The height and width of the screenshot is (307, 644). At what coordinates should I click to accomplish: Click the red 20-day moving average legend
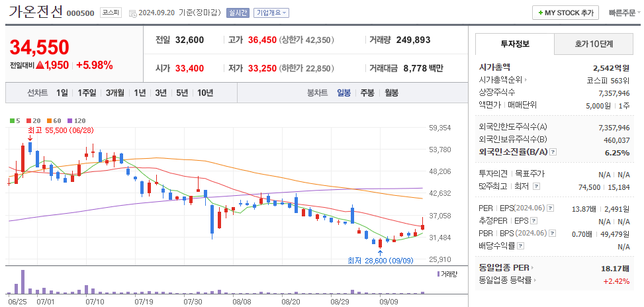[x=33, y=120]
